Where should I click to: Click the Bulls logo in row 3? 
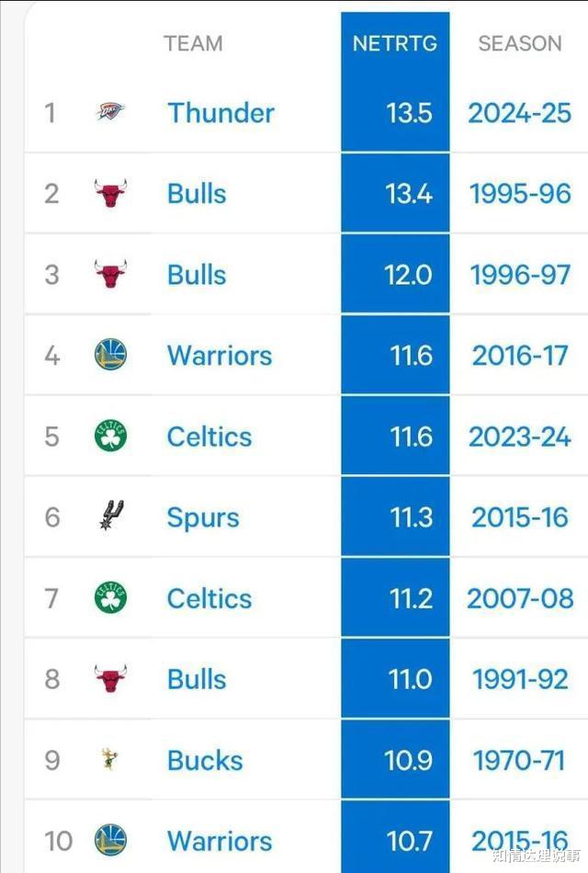click(111, 274)
